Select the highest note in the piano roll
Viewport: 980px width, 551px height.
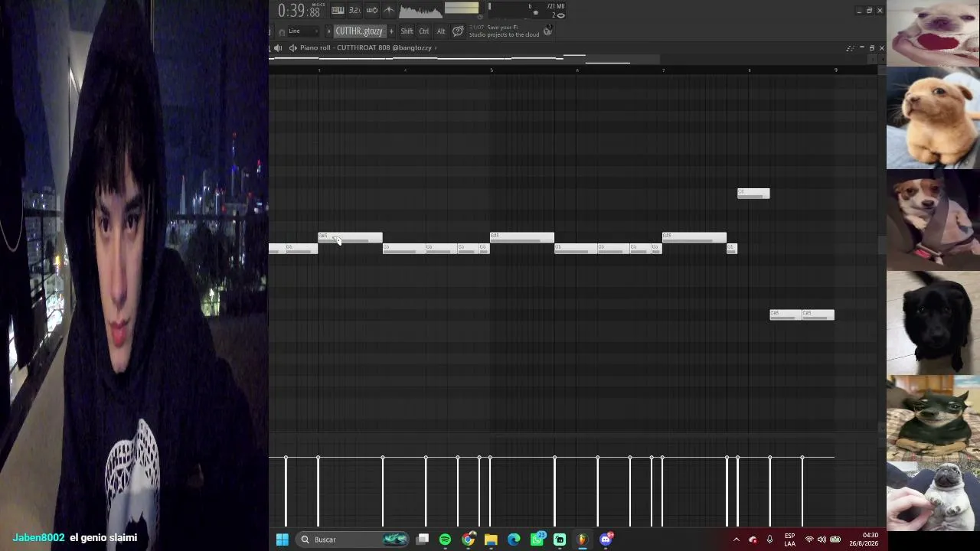click(753, 193)
